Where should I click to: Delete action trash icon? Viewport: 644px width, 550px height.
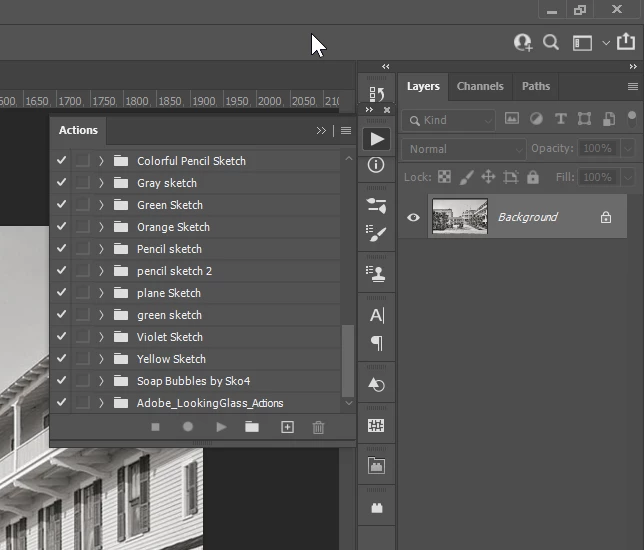(x=318, y=428)
